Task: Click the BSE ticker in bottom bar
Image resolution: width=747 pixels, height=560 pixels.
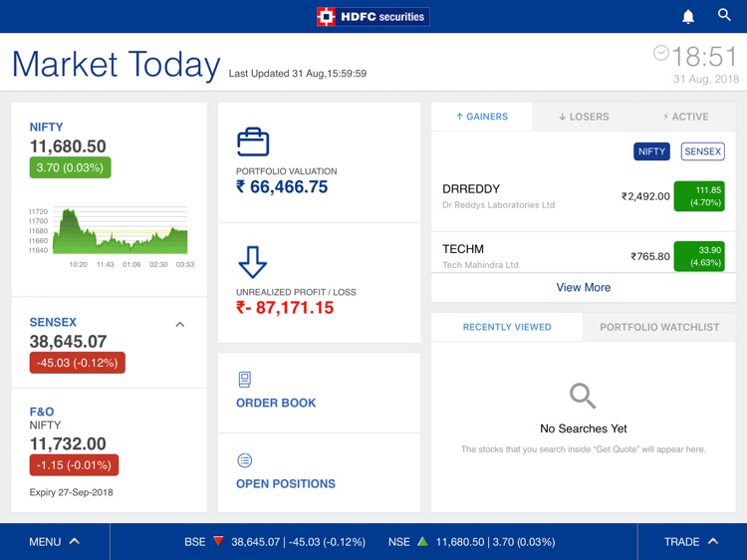Action: coord(275,542)
